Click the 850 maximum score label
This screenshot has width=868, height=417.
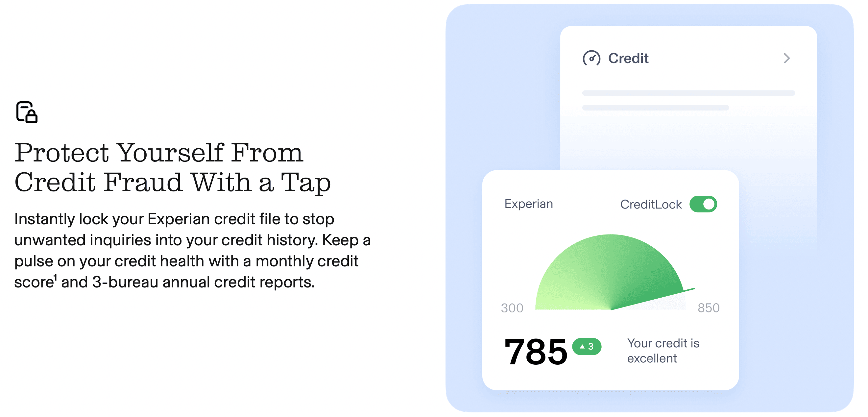[x=709, y=308]
